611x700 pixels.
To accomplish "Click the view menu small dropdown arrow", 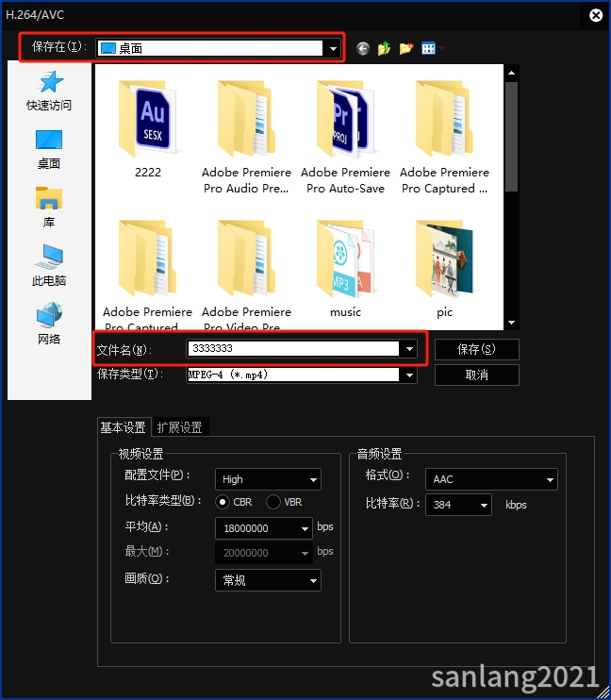I will pos(441,48).
